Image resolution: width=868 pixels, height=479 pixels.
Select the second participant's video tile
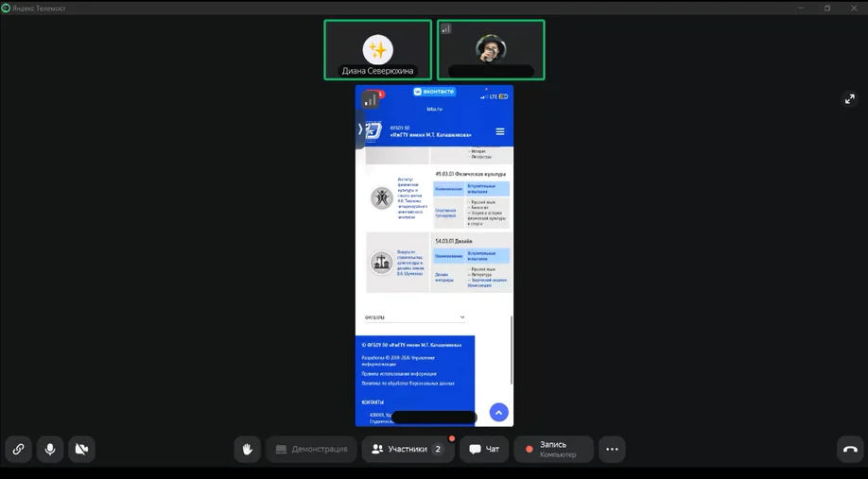(491, 50)
